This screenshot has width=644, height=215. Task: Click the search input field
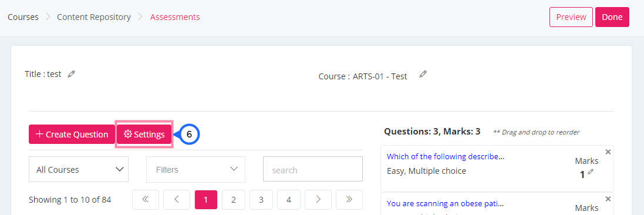click(x=312, y=169)
